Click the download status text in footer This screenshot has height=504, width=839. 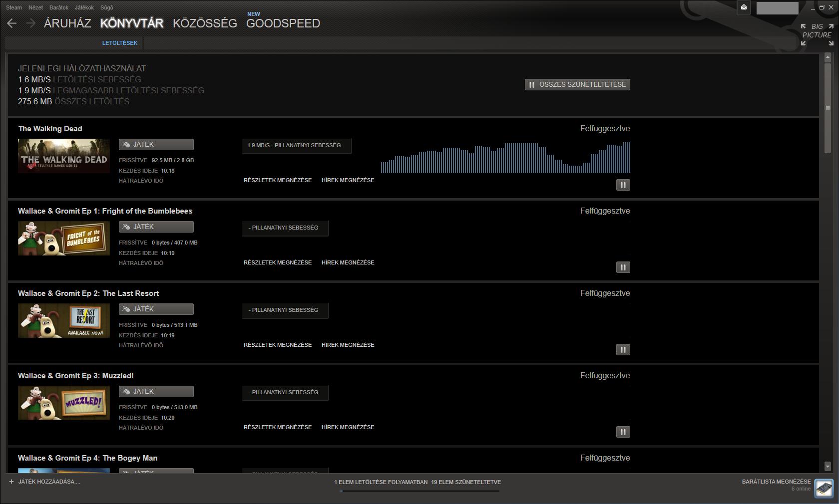(418, 483)
